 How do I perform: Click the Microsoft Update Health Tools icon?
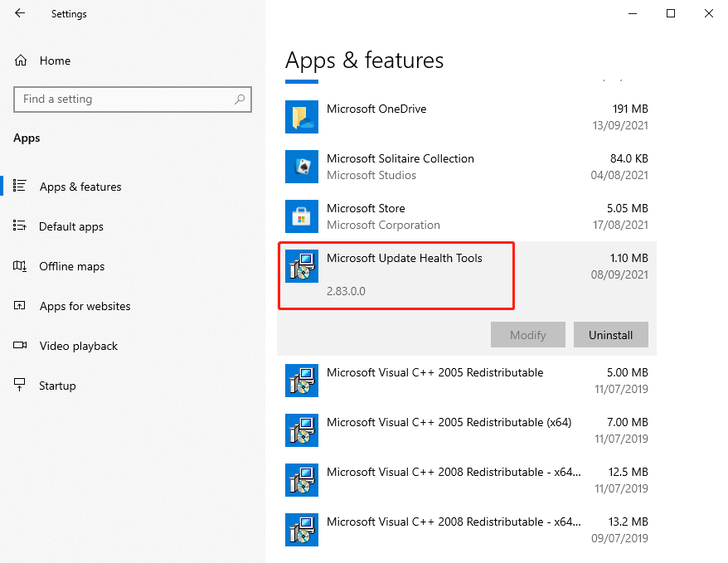[x=301, y=265]
